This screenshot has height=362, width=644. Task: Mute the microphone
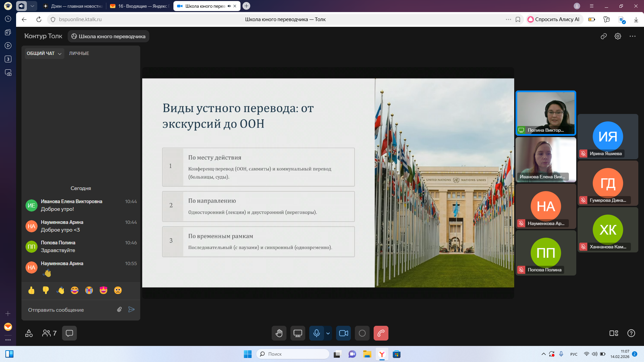316,333
